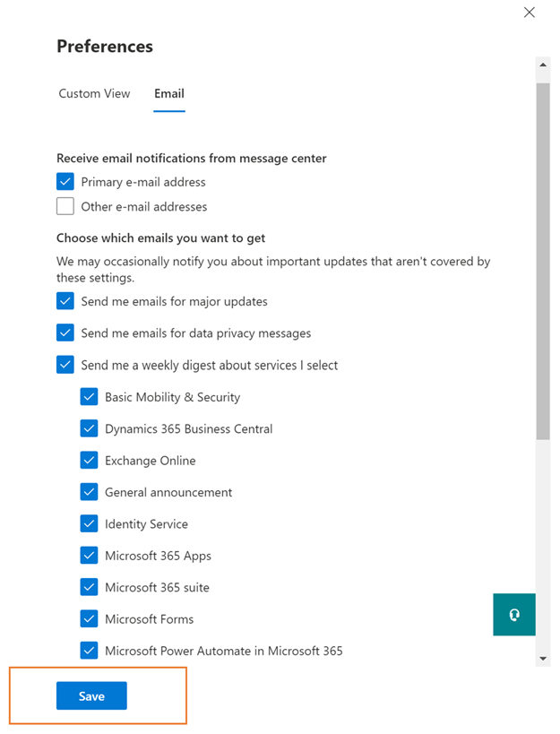Uncheck Microsoft 365 Apps
The image size is (560, 734).
[89, 556]
